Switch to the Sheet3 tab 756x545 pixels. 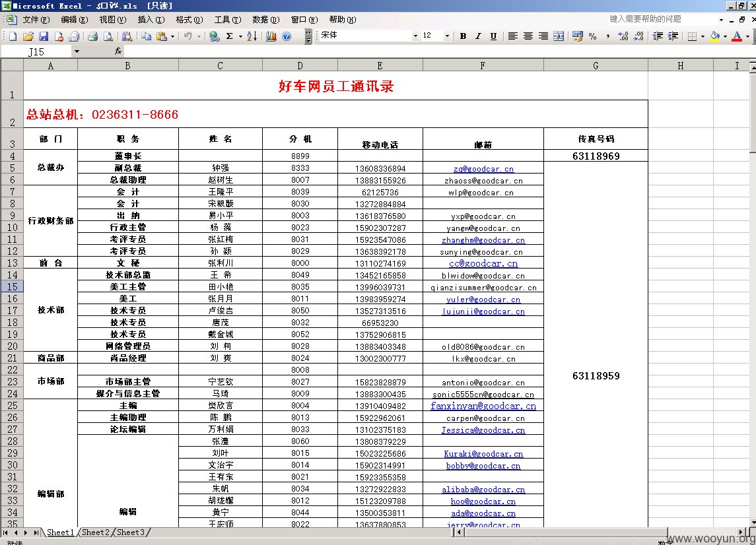(x=131, y=532)
